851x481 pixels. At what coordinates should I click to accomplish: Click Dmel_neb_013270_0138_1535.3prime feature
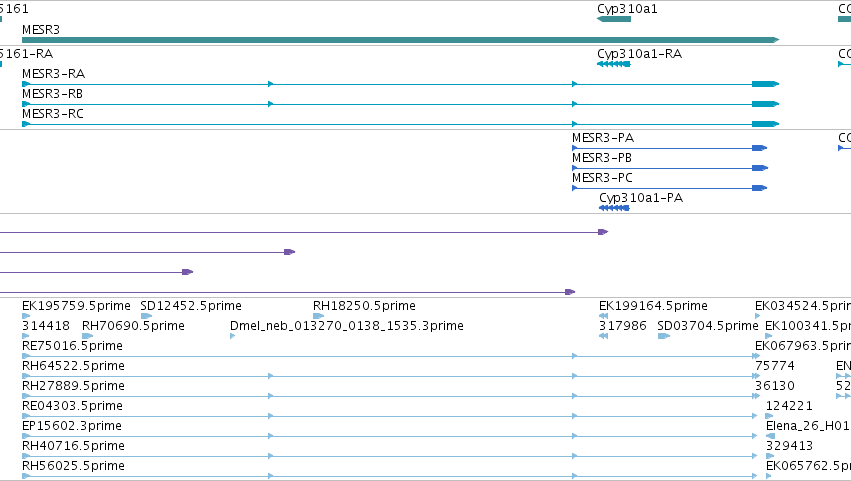click(232, 336)
